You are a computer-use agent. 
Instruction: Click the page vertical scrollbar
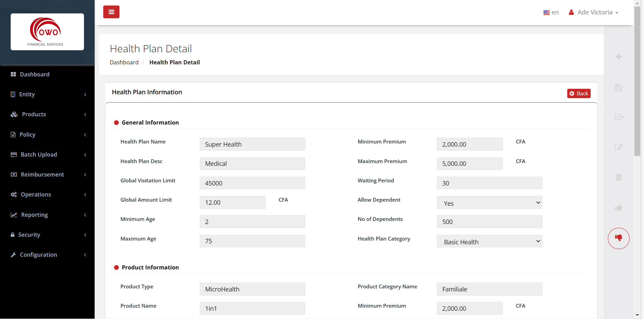[637, 81]
